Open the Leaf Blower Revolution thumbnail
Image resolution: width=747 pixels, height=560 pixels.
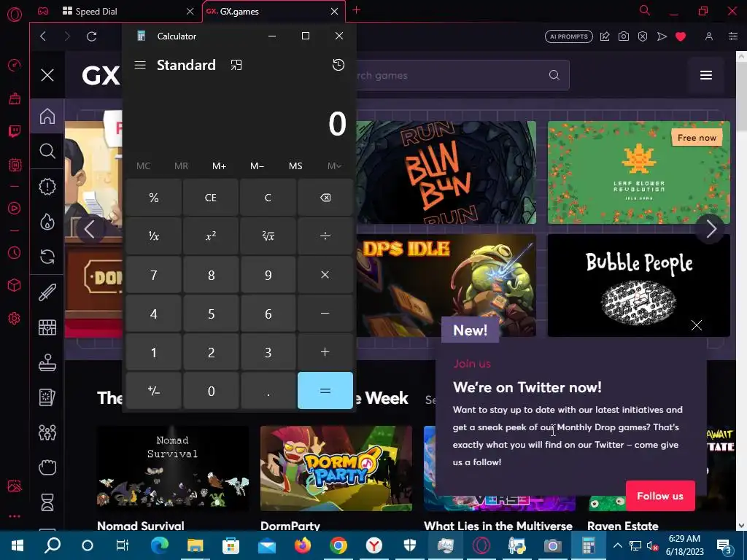point(639,172)
